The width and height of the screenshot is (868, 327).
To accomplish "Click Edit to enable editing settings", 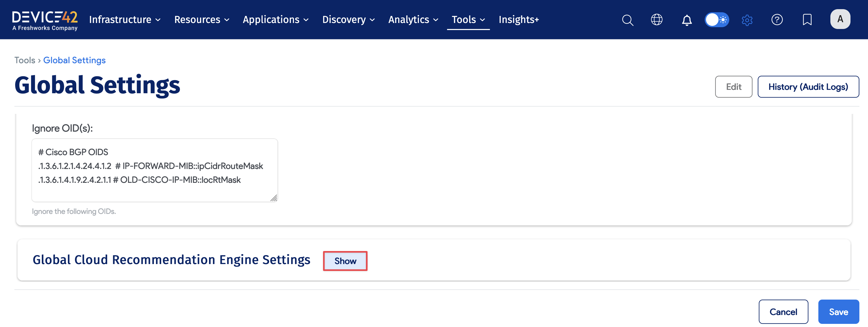I will (x=733, y=86).
